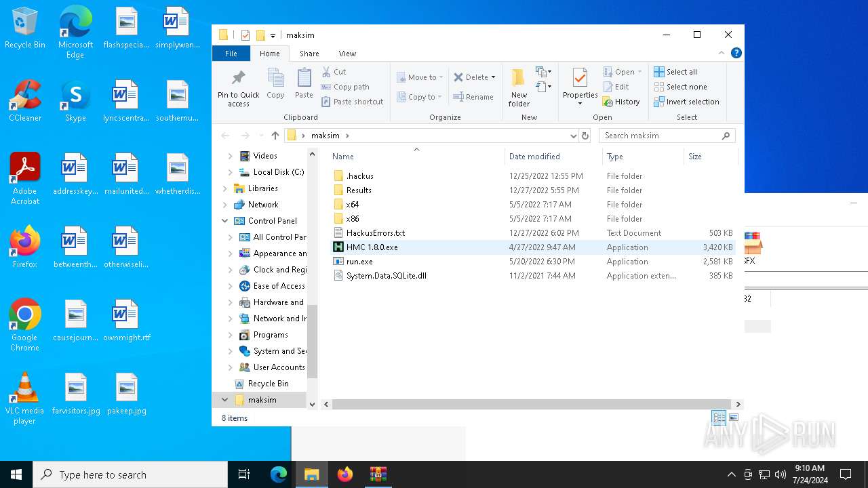Screen dimensions: 868x488
Task: Open the File menu tab
Action: click(x=231, y=54)
